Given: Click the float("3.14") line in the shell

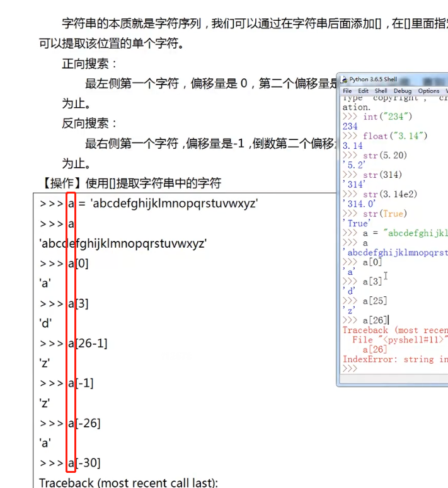Looking at the screenshot, I should [x=385, y=136].
